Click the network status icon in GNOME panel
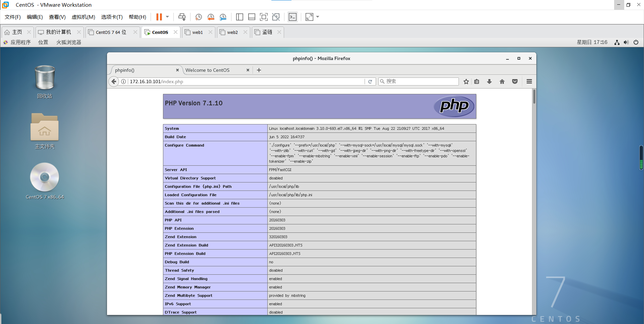644x324 pixels. click(616, 42)
